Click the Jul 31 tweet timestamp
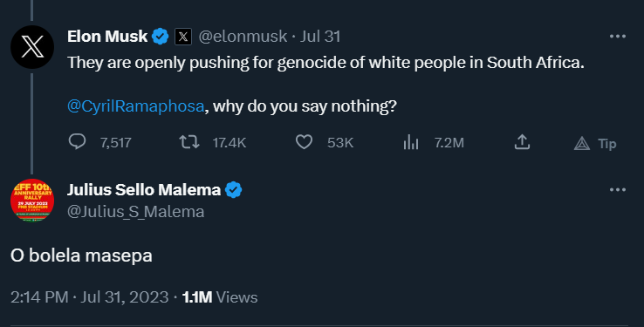This screenshot has width=644, height=327. [x=320, y=37]
